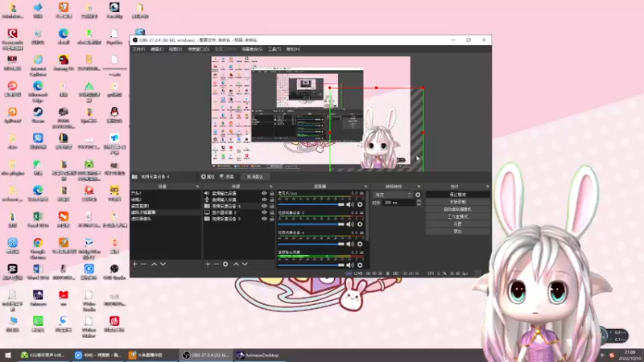The width and height of the screenshot is (644, 362).
Task: Open 滤镜 filters for selected source
Action: [x=227, y=176]
